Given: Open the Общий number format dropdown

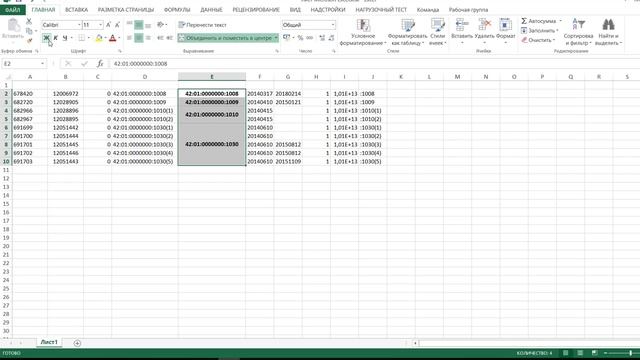Looking at the screenshot, I should [x=333, y=25].
